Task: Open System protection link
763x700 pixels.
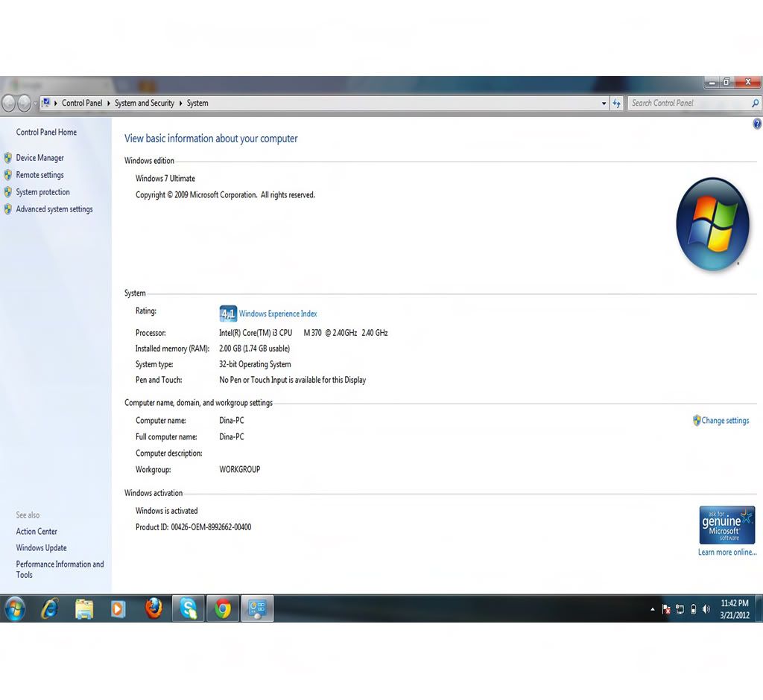Action: coord(42,191)
